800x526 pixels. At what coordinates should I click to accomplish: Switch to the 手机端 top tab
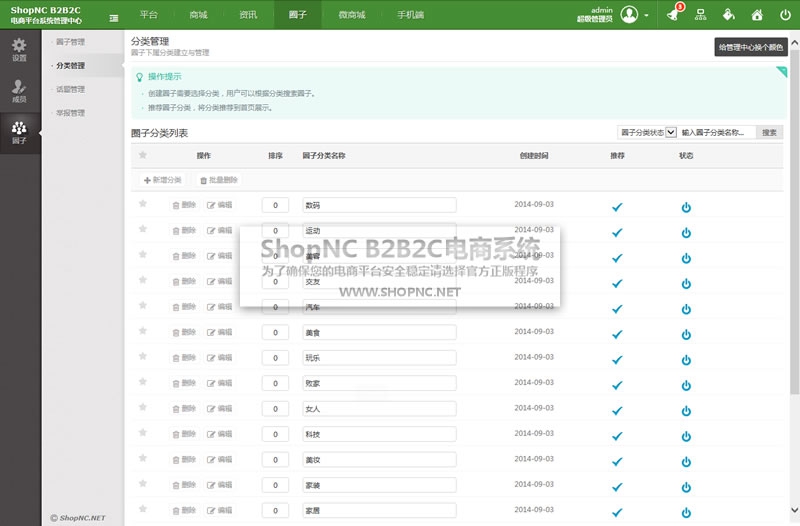click(x=411, y=15)
